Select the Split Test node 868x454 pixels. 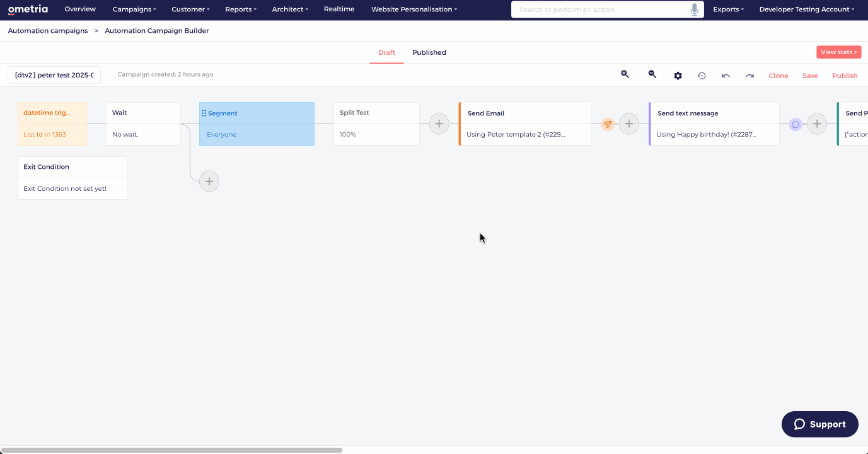[376, 124]
